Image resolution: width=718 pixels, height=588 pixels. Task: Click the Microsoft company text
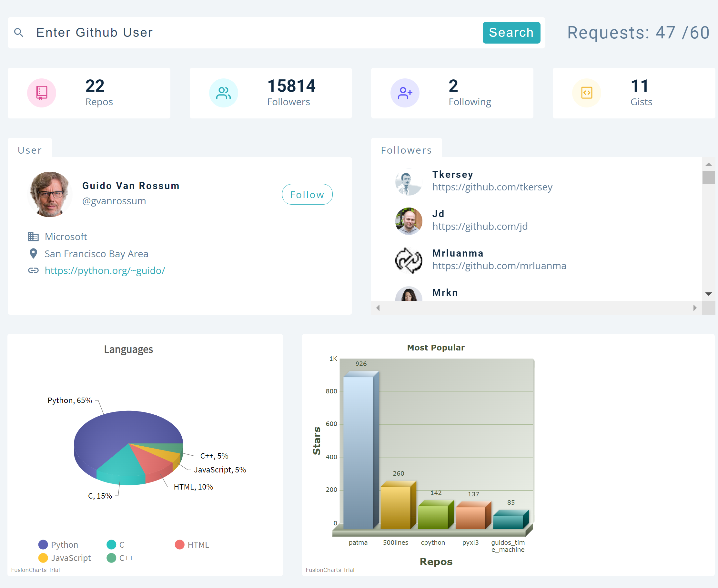point(66,237)
